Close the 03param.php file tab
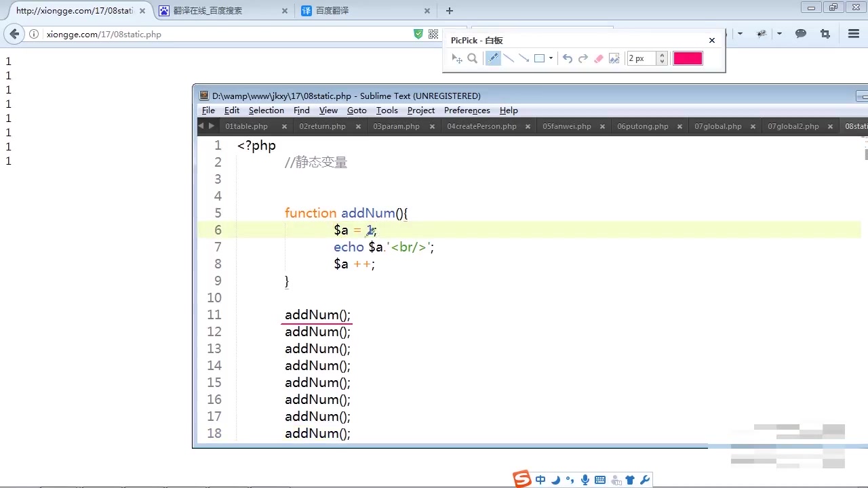This screenshot has width=868, height=488. 431,126
